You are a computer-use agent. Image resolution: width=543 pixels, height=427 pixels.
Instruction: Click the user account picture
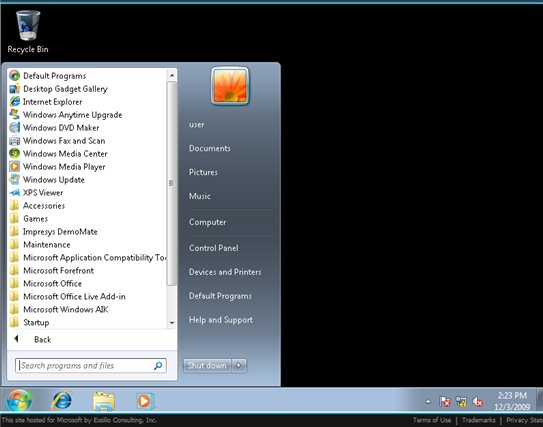pos(230,86)
